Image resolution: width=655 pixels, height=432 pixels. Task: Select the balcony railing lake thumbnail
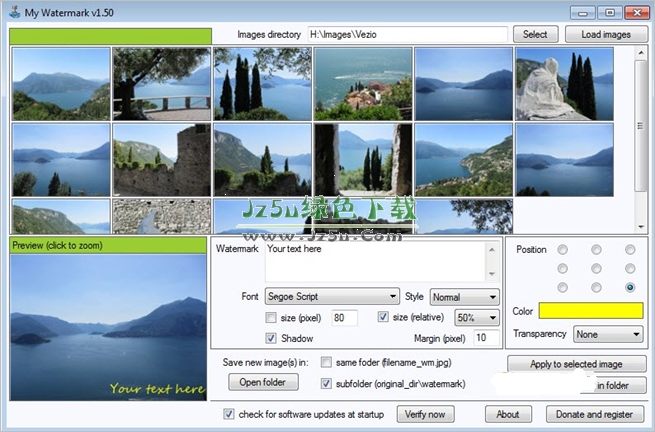(x=162, y=84)
